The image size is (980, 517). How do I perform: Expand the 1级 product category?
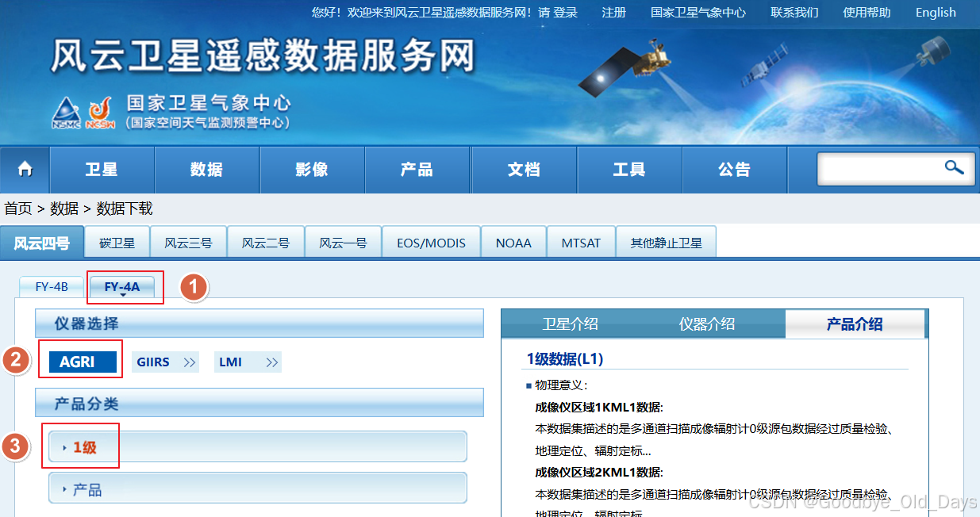[257, 446]
